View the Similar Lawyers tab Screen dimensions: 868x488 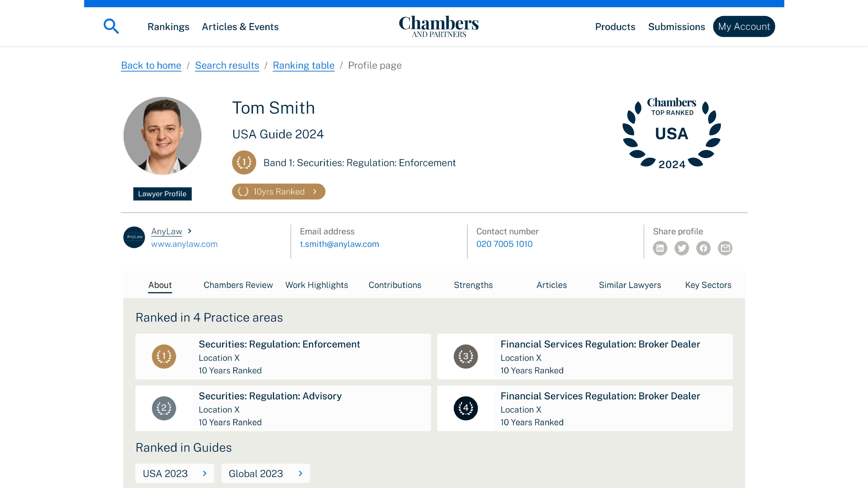pos(630,285)
